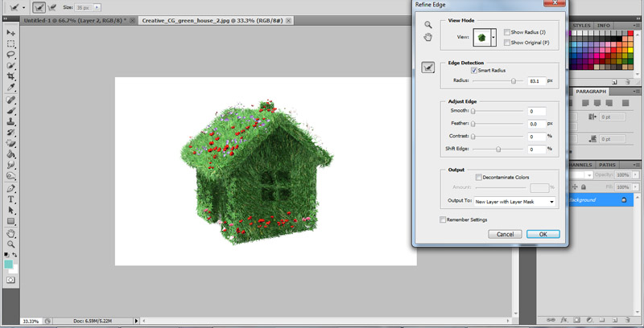Screen dimensions: 644x328
Task: Click the Cancel button in Refine Edge
Action: point(506,234)
